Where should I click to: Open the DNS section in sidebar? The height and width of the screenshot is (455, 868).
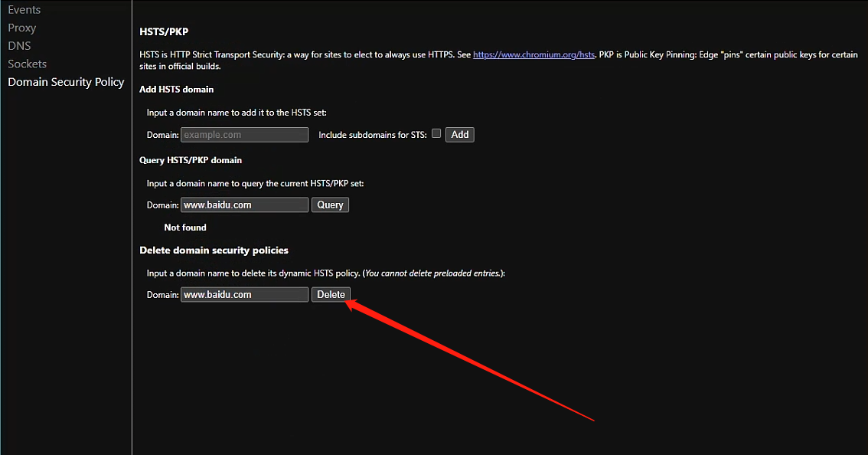click(x=19, y=46)
